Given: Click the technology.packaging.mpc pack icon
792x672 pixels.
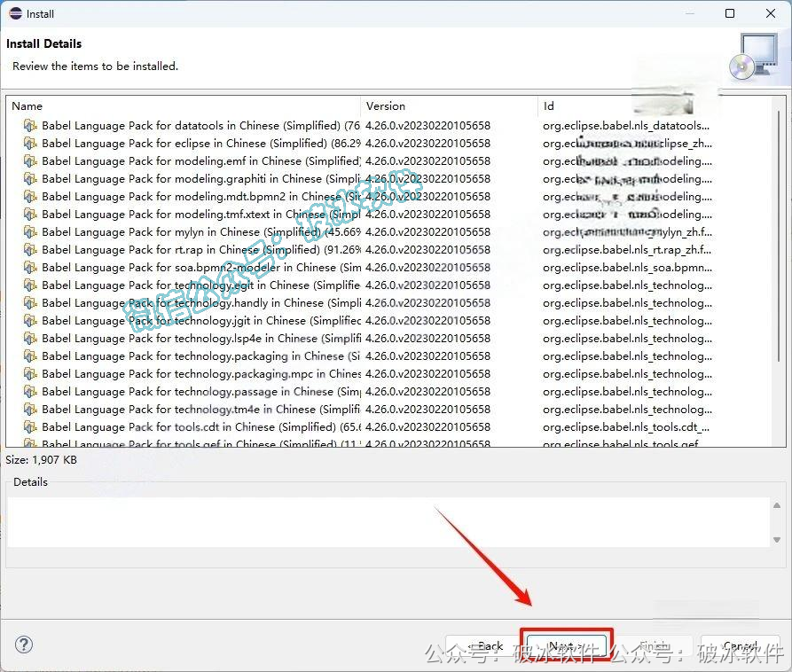Looking at the screenshot, I should coord(30,373).
